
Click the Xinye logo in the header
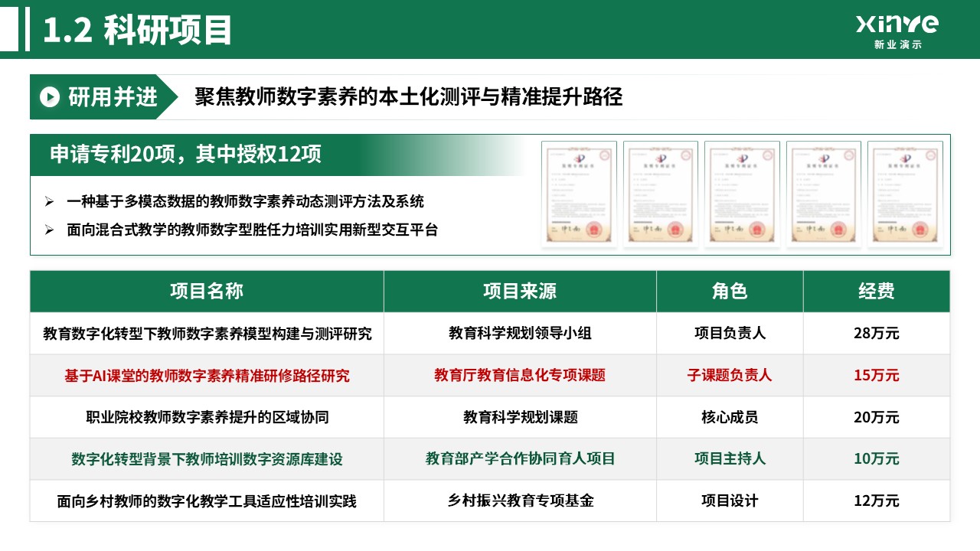pyautogui.click(x=897, y=24)
